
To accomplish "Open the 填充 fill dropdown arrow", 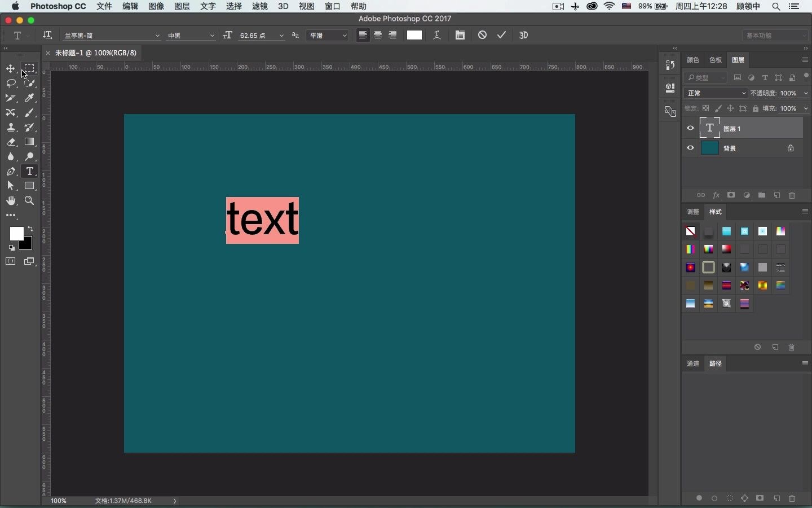I will pos(806,108).
